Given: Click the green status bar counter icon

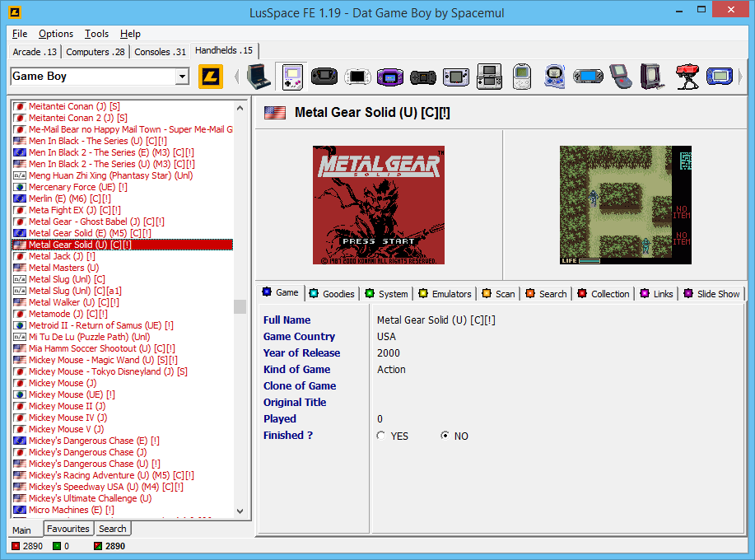Looking at the screenshot, I should tap(57, 546).
